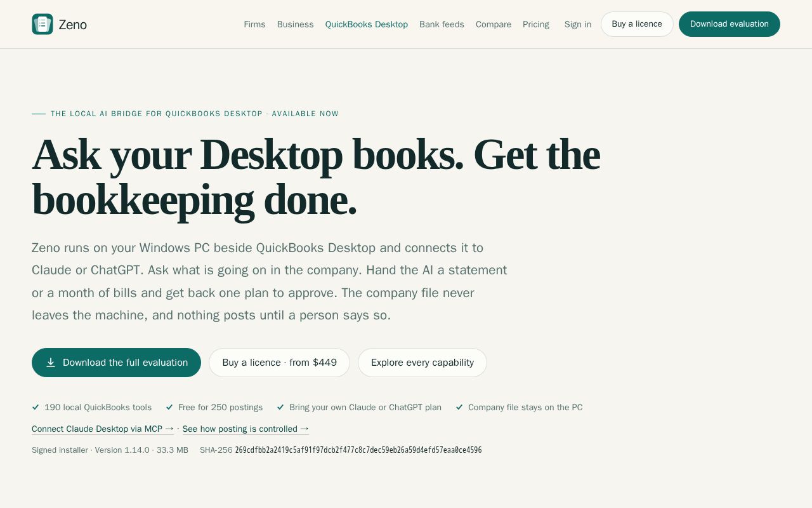This screenshot has width=812, height=508.
Task: Click '190 local QuickBooks tools' text
Action: pyautogui.click(x=98, y=408)
